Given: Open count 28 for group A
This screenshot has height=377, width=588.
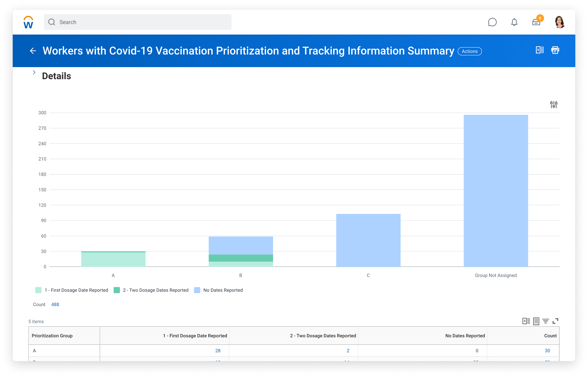Looking at the screenshot, I should 218,351.
